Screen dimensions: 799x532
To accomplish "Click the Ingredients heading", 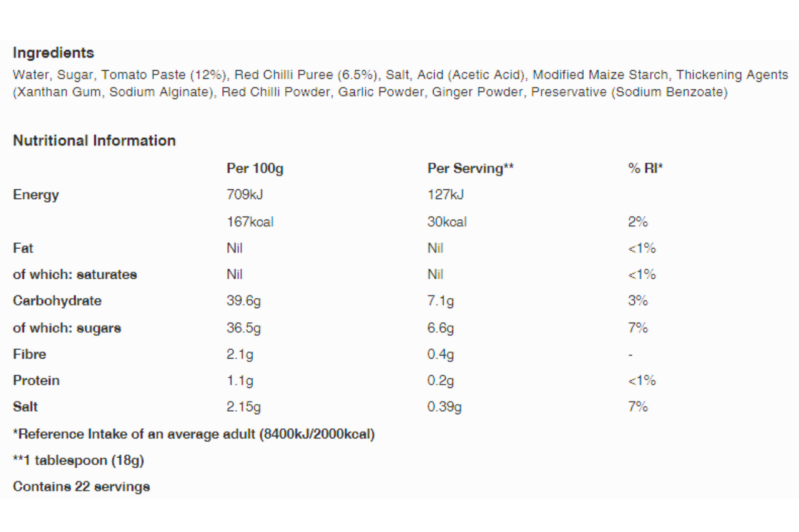I will [x=54, y=52].
